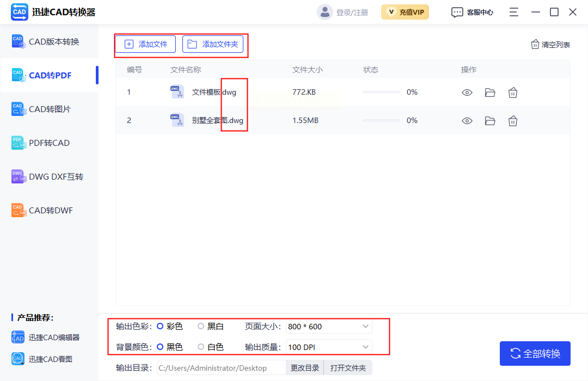Delete 文件模板.dwg with trash icon
The width and height of the screenshot is (588, 381).
click(x=513, y=93)
